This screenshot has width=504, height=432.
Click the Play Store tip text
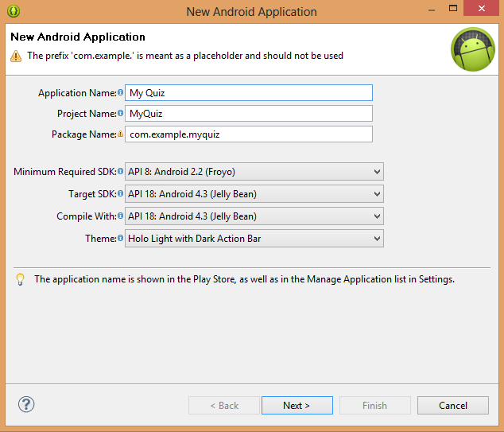point(244,279)
